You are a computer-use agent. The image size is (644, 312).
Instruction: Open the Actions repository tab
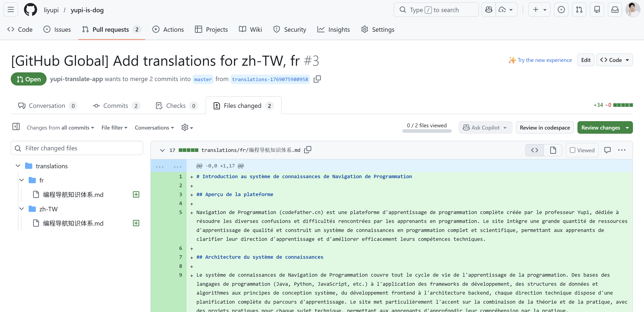[x=168, y=30]
